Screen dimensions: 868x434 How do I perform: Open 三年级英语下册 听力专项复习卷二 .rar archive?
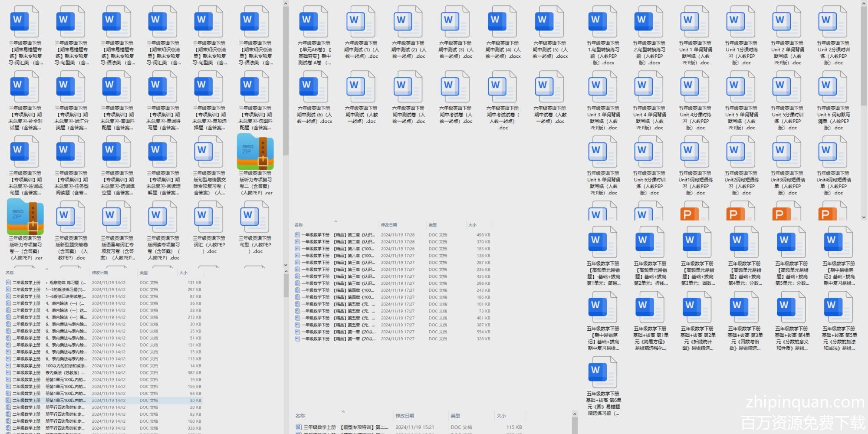pyautogui.click(x=255, y=152)
